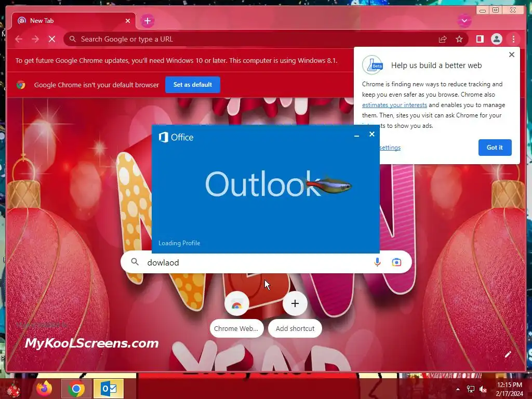Click the Office logo on splash
This screenshot has height=399, width=532.
[176, 137]
